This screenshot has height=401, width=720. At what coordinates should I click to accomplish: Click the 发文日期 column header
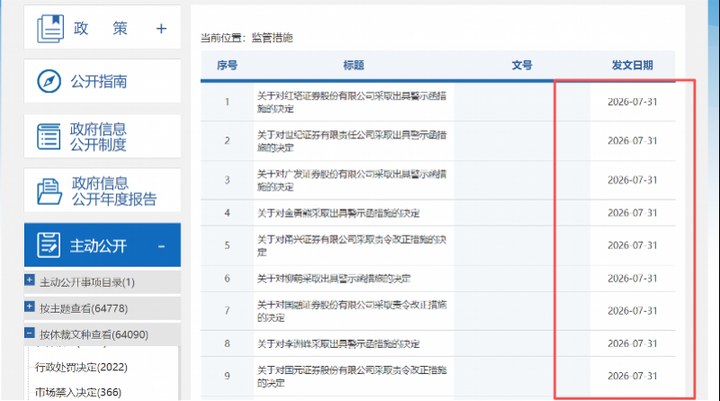[x=632, y=65]
